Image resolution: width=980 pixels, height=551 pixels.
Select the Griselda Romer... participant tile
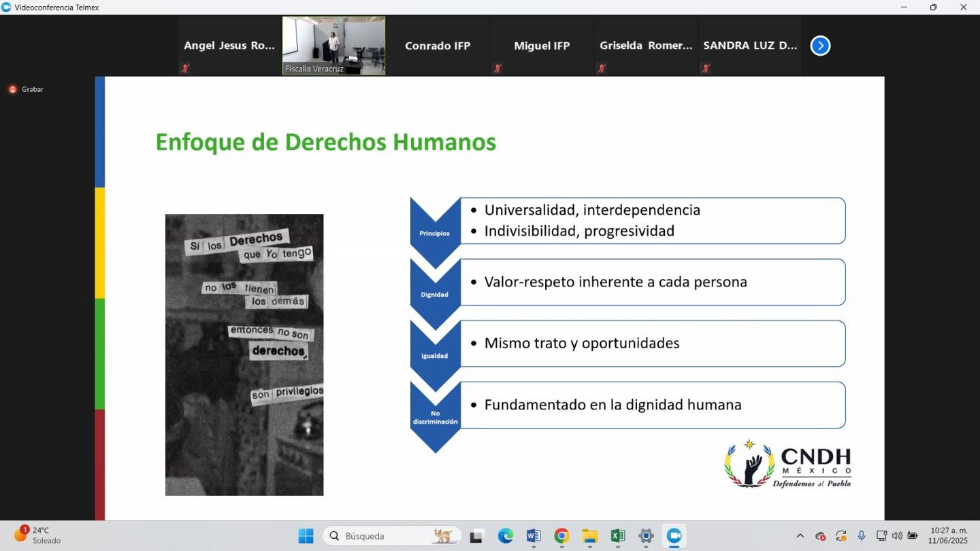coord(646,46)
